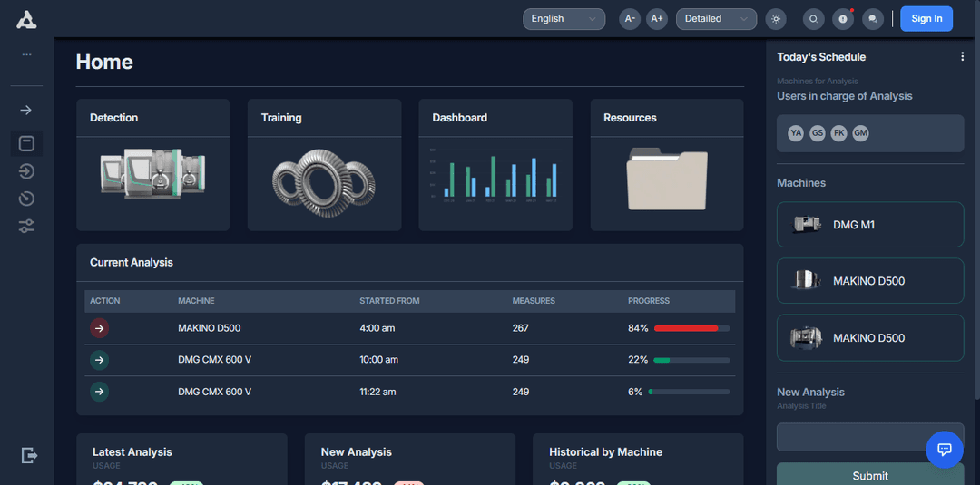Click 10:00 am row action arrow

tap(100, 360)
